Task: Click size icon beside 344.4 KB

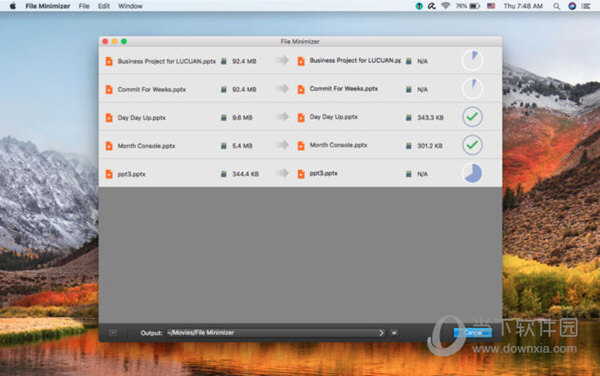Action: coord(224,174)
